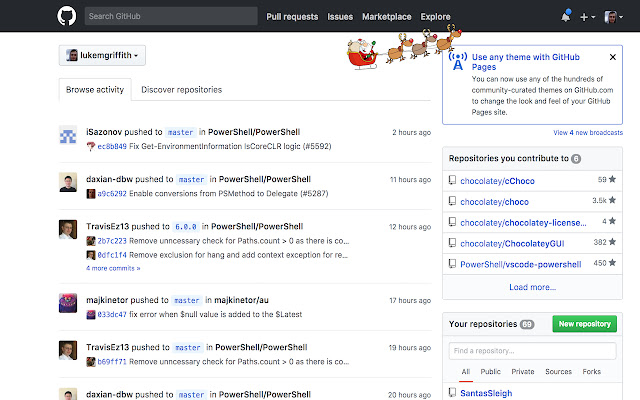Open commit 033dc47

pyautogui.click(x=112, y=314)
